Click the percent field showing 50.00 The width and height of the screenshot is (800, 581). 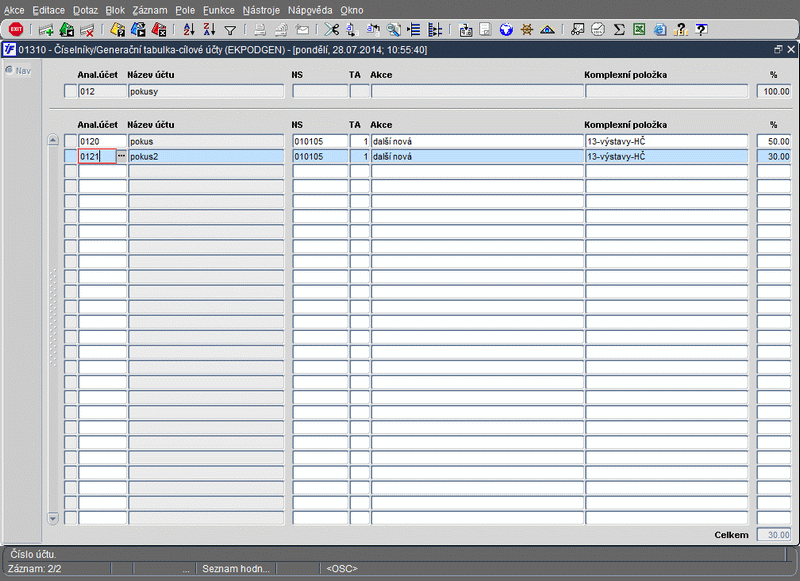tap(774, 141)
